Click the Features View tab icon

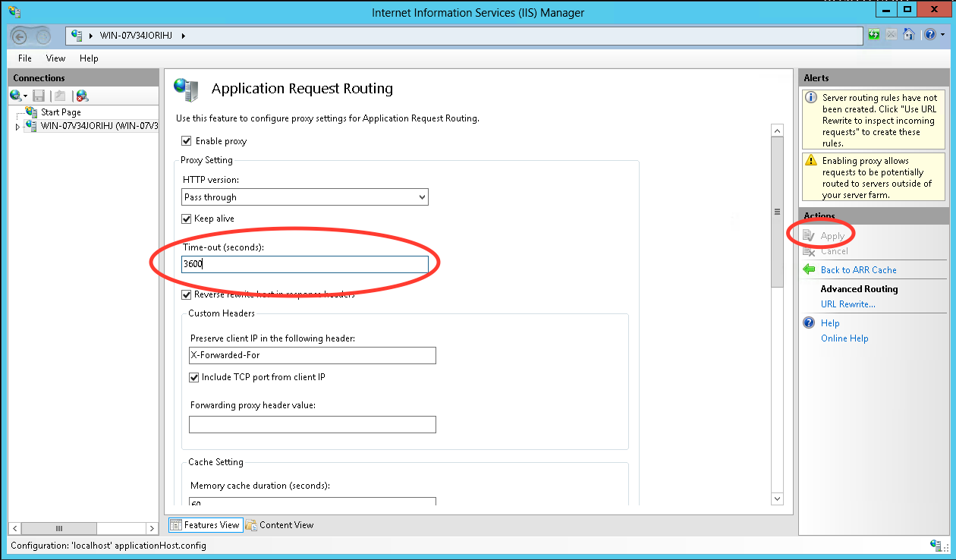pyautogui.click(x=176, y=525)
